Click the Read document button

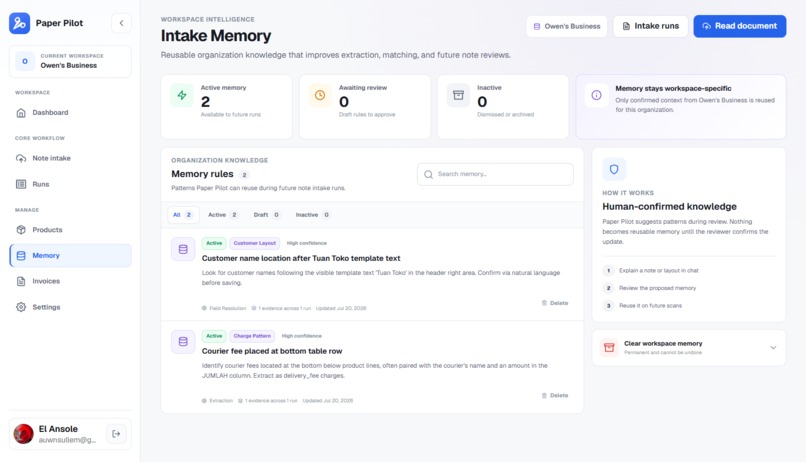[740, 26]
